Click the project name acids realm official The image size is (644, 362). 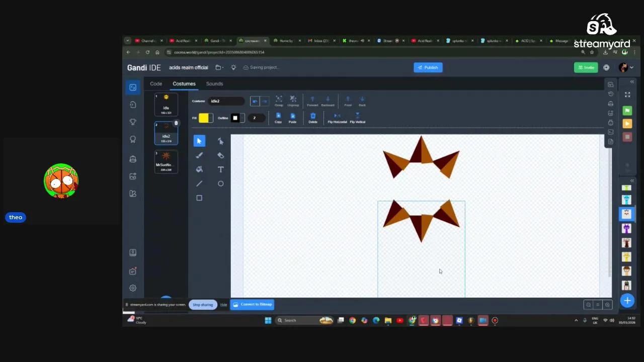pos(189,67)
